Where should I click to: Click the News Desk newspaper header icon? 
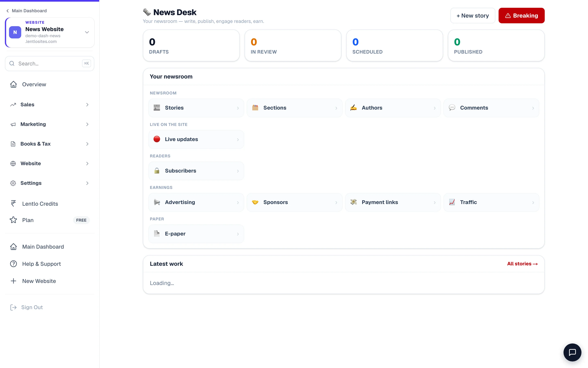tap(147, 12)
